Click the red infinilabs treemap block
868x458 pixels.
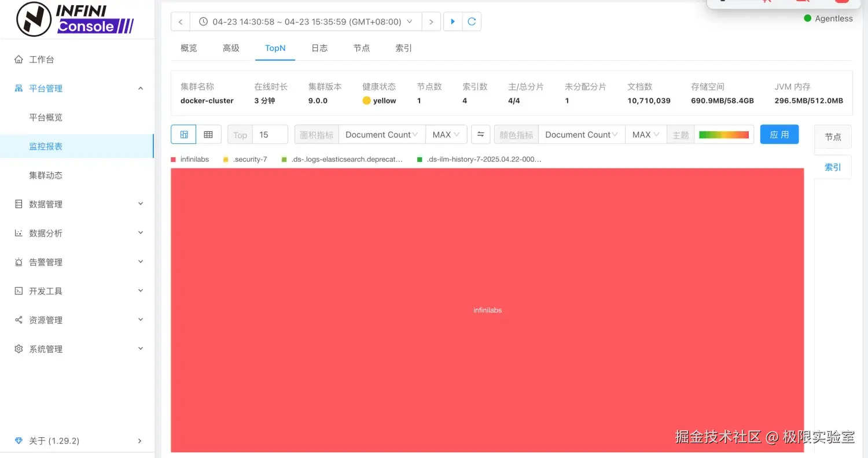click(487, 310)
